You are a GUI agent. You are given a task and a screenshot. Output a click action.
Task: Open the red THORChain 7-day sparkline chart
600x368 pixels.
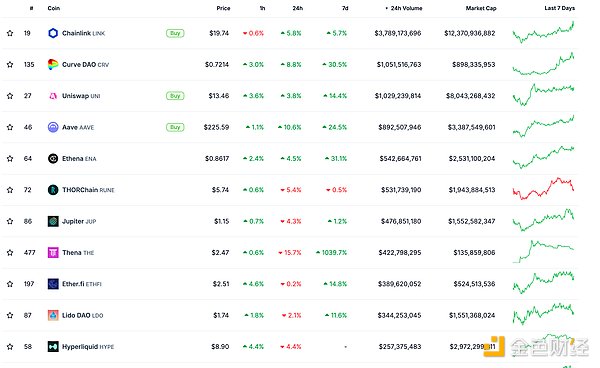click(543, 189)
